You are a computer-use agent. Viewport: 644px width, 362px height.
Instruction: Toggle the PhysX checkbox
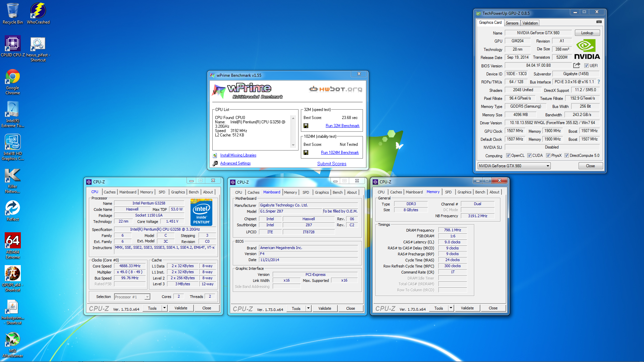[x=548, y=156]
